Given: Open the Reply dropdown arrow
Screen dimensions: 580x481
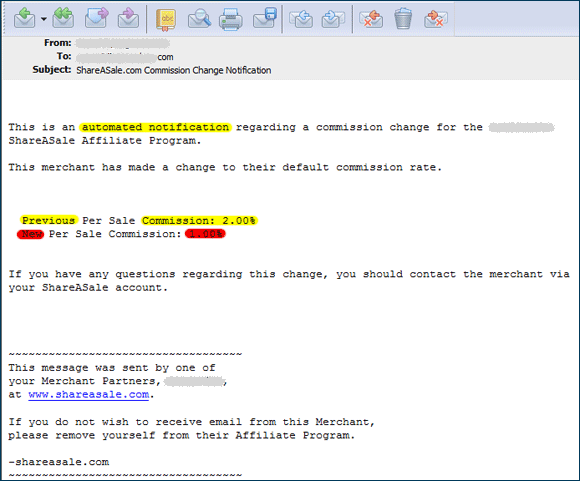Looking at the screenshot, I should [44, 18].
